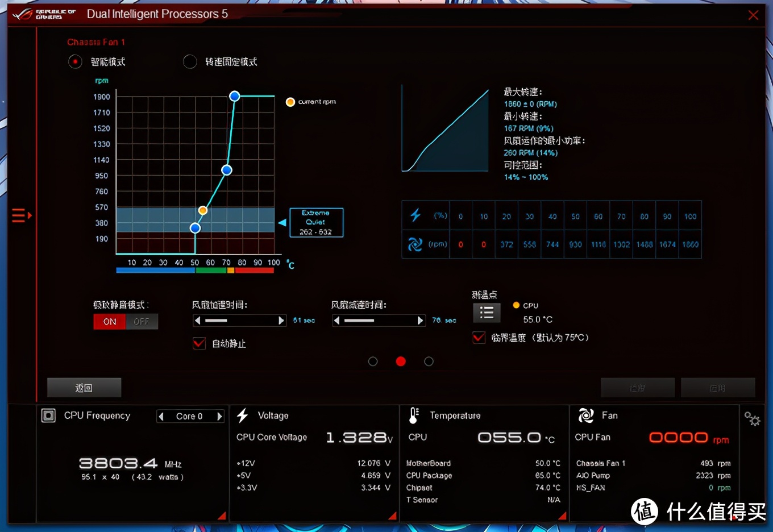
Task: Click the back button at bottom left
Action: pyautogui.click(x=84, y=388)
